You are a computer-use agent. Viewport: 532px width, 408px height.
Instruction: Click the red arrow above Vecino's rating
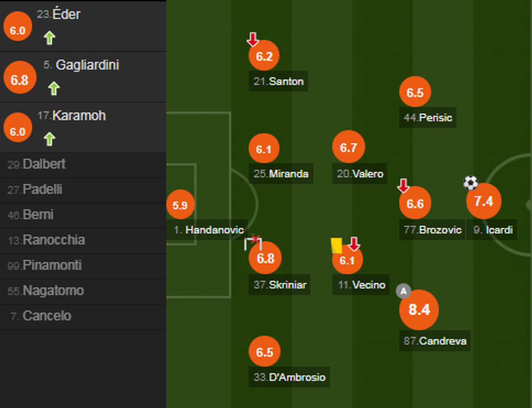tap(354, 244)
